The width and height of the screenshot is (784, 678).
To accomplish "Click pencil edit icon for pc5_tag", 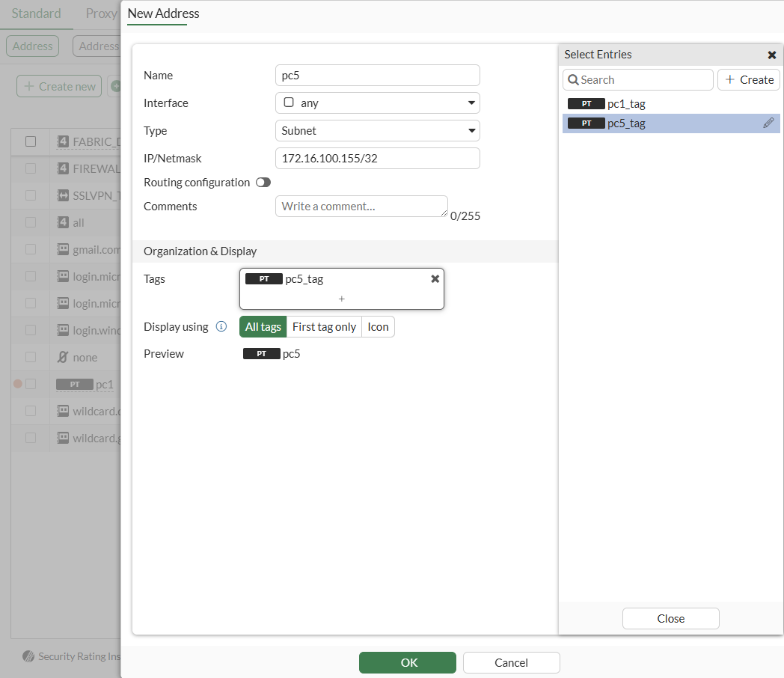I will tap(768, 123).
